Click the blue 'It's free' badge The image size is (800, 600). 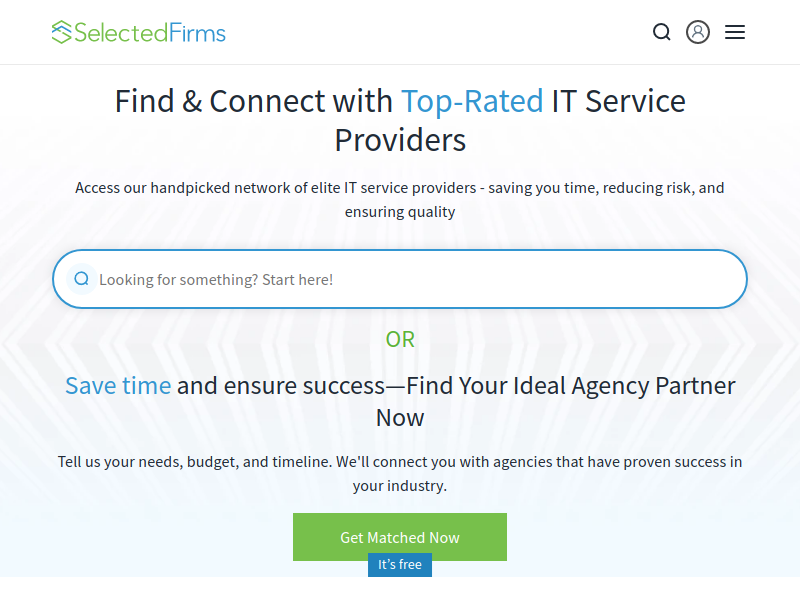(x=400, y=564)
